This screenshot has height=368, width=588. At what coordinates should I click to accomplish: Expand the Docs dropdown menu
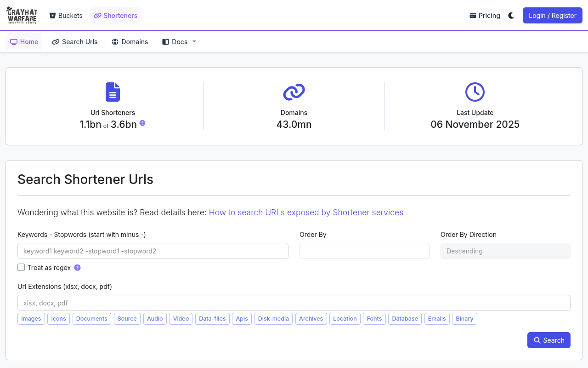(179, 42)
